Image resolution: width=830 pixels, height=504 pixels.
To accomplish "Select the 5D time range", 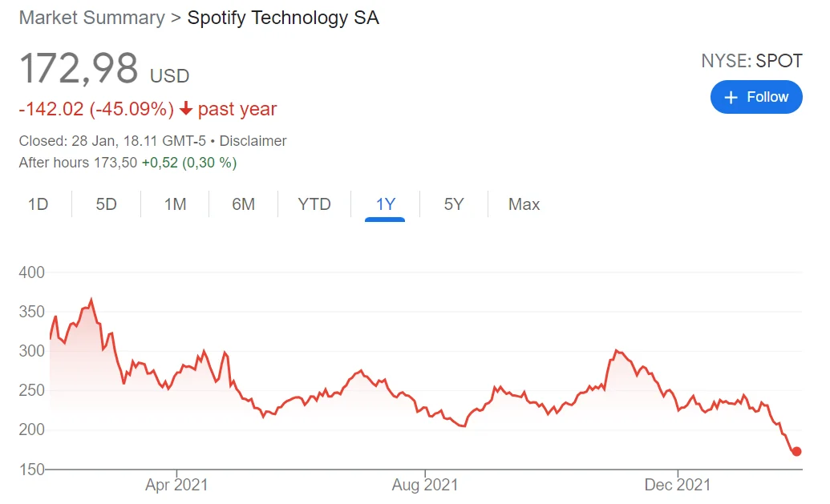I will [x=106, y=204].
